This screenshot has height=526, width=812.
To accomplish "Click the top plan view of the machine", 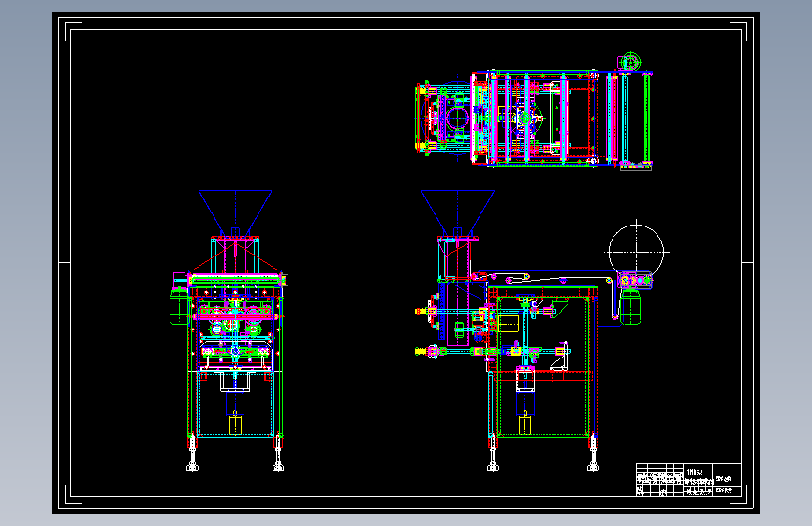I will (534, 111).
